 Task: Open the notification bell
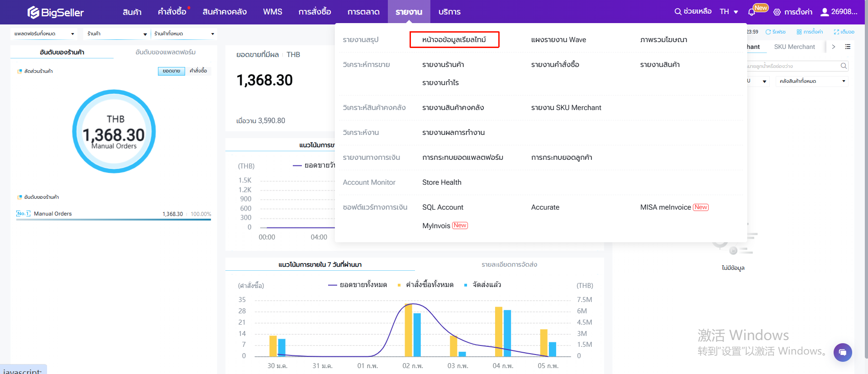(752, 12)
